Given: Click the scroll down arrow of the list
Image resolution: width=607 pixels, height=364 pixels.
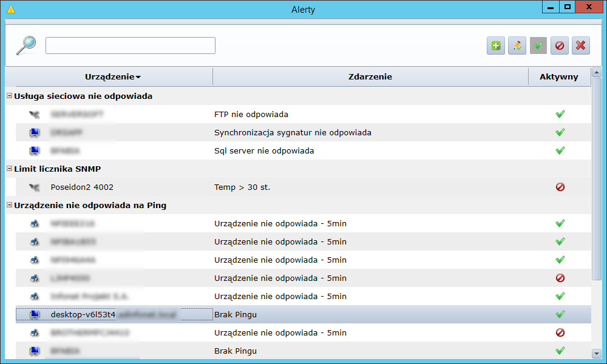Looking at the screenshot, I should 596,352.
